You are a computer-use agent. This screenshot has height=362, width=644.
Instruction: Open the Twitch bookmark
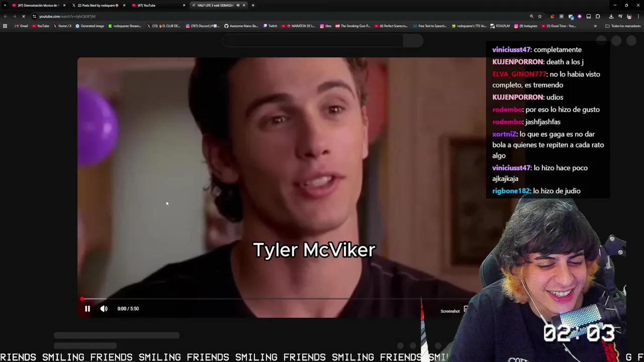coord(270,26)
